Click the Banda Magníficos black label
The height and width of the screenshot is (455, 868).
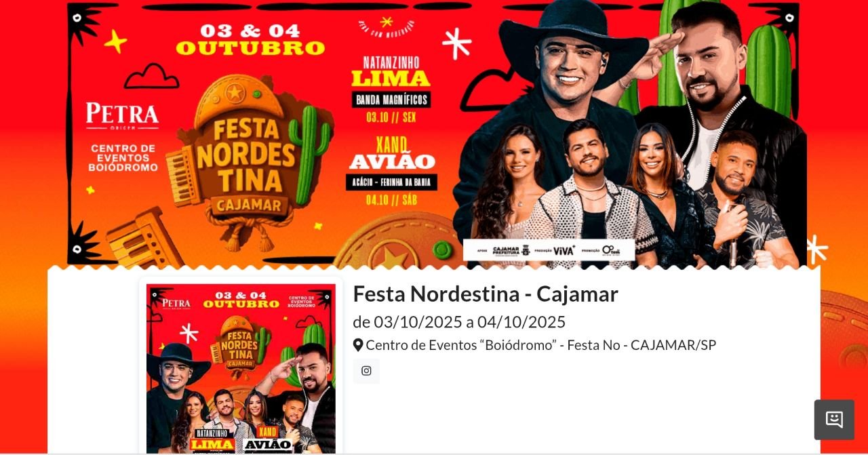[391, 100]
